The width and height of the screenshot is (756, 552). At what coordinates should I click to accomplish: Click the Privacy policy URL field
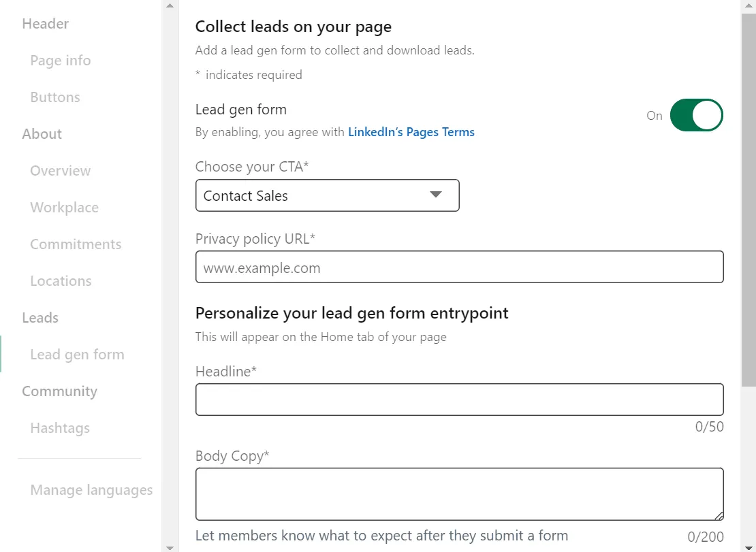(x=459, y=267)
